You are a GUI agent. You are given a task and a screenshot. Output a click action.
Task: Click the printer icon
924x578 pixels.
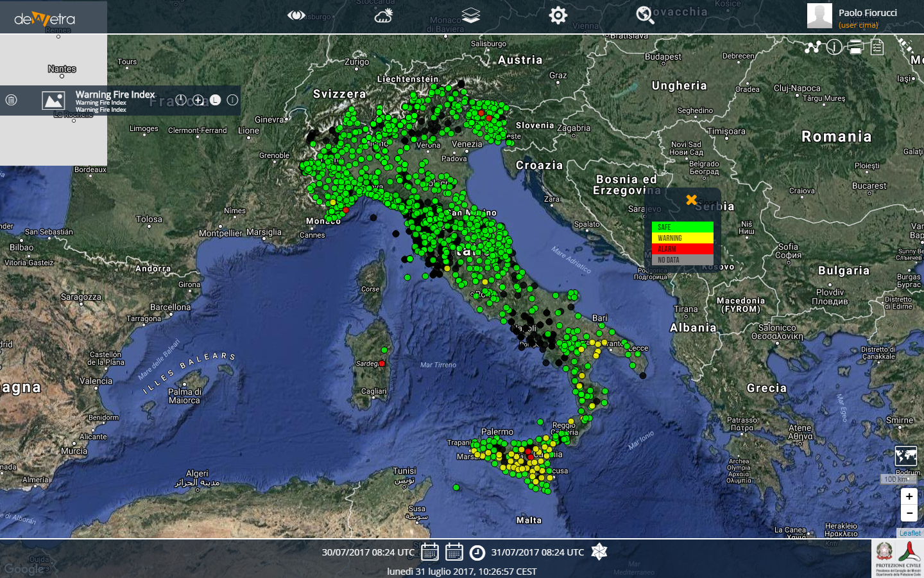pos(855,47)
